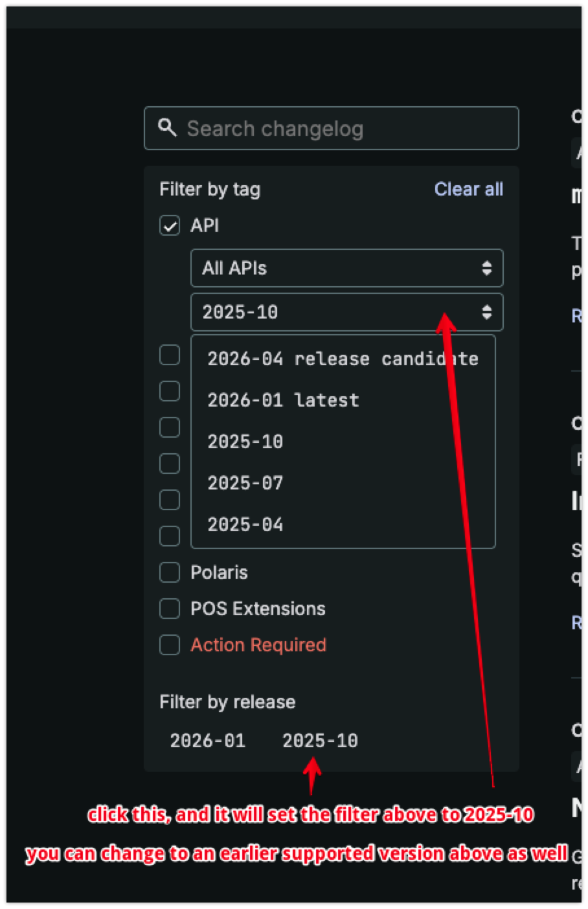Select the 2025-07 version option
Viewport: 588px width, 909px height.
click(x=245, y=483)
